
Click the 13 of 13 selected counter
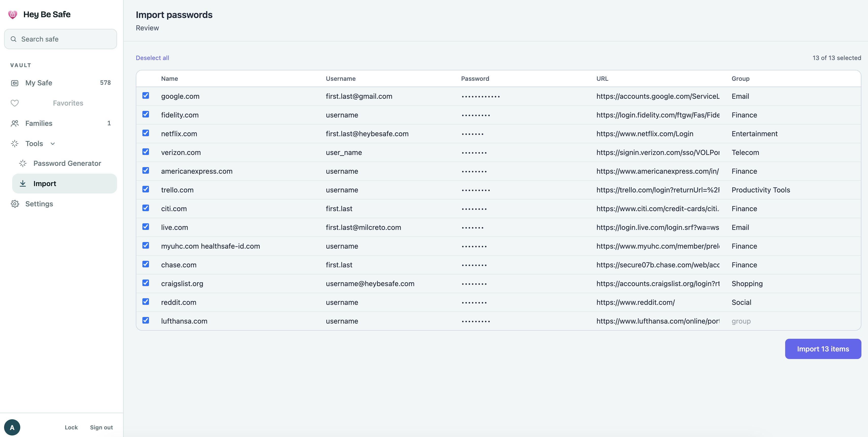coord(837,58)
